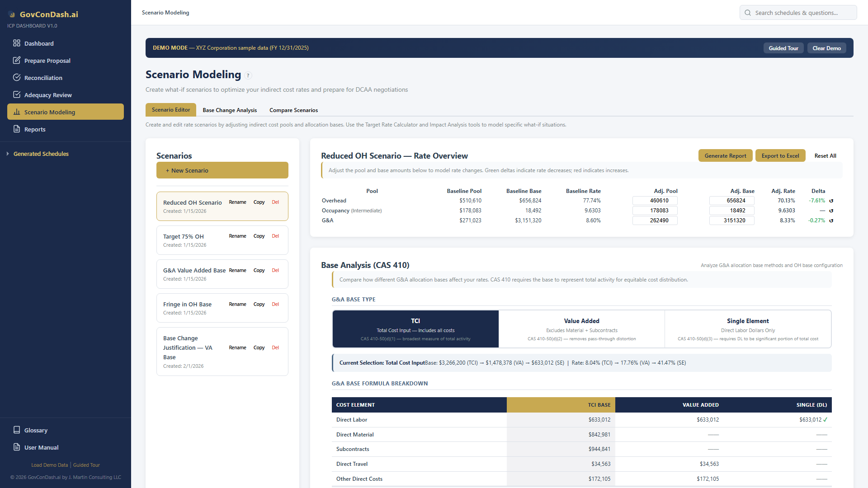Viewport: 868px width, 488px height.
Task: Click the Export to Excel button
Action: click(780, 156)
